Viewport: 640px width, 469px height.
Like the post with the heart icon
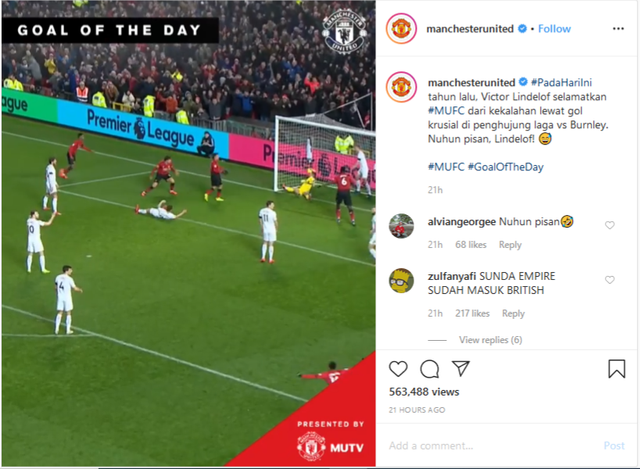[x=398, y=369]
